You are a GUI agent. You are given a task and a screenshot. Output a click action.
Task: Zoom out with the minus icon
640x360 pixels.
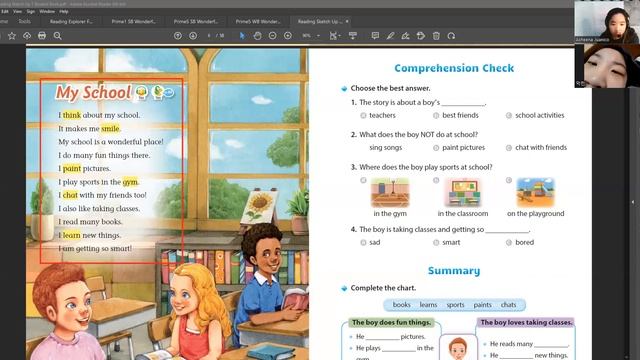pyautogui.click(x=273, y=36)
